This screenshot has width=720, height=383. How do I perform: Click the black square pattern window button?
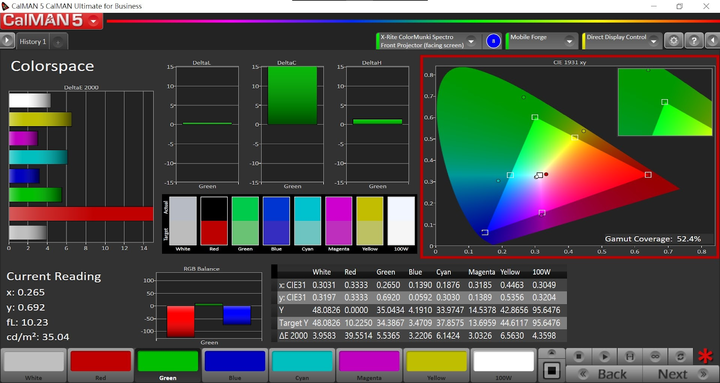coord(551,370)
